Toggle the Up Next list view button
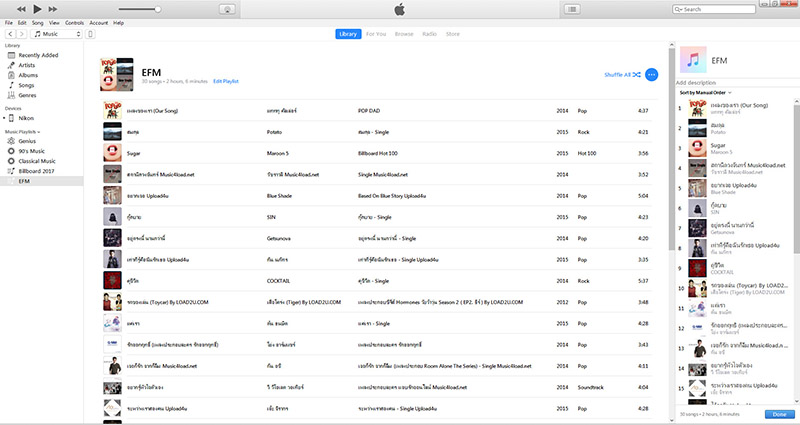 (572, 9)
